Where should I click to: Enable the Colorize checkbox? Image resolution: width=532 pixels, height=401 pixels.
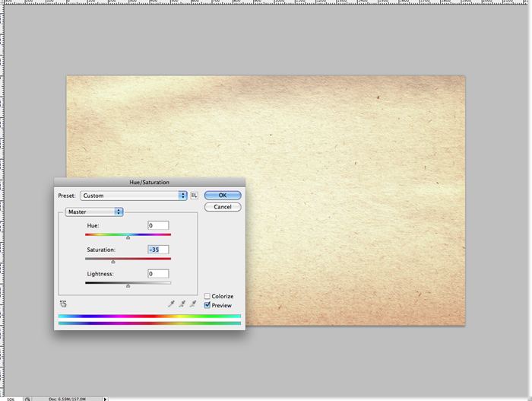[x=207, y=296]
